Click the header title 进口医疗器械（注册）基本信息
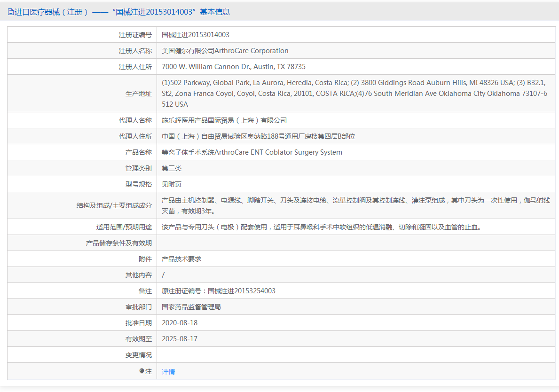559x392 pixels. coord(122,12)
